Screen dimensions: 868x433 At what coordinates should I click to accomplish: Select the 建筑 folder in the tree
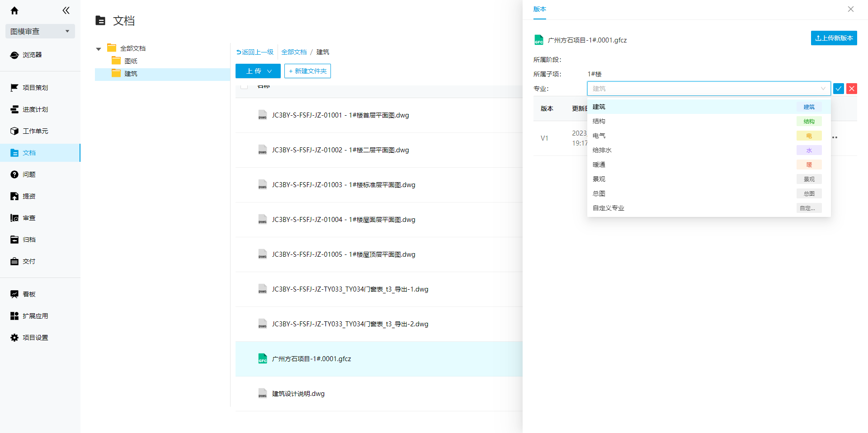point(131,74)
